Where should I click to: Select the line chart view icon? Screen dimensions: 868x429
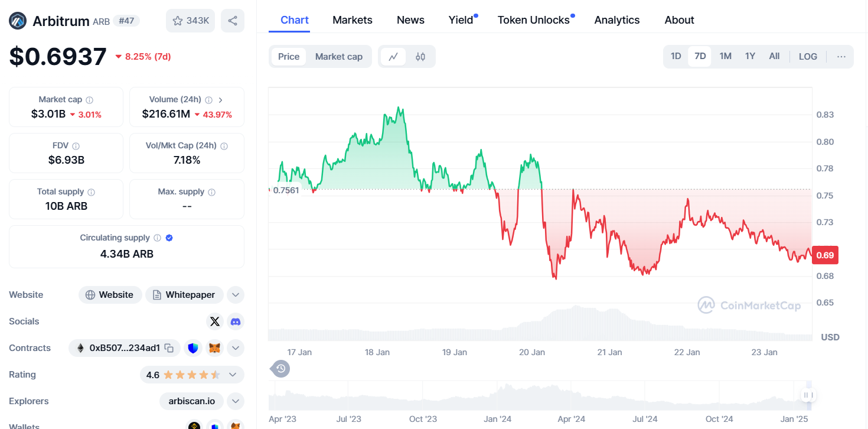[x=393, y=57]
